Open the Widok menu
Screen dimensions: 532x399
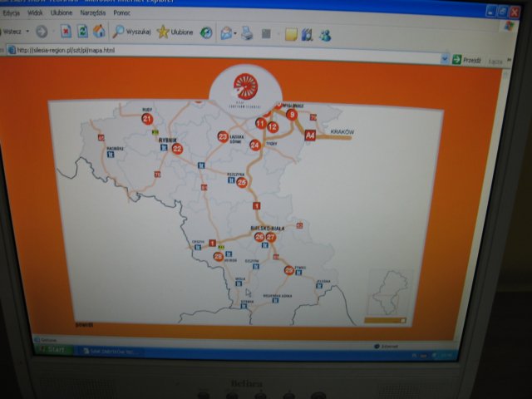[x=35, y=13]
